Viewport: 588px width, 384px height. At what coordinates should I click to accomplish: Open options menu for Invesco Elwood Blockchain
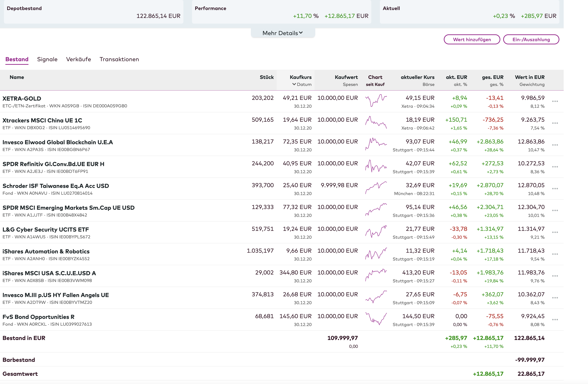[x=555, y=145]
